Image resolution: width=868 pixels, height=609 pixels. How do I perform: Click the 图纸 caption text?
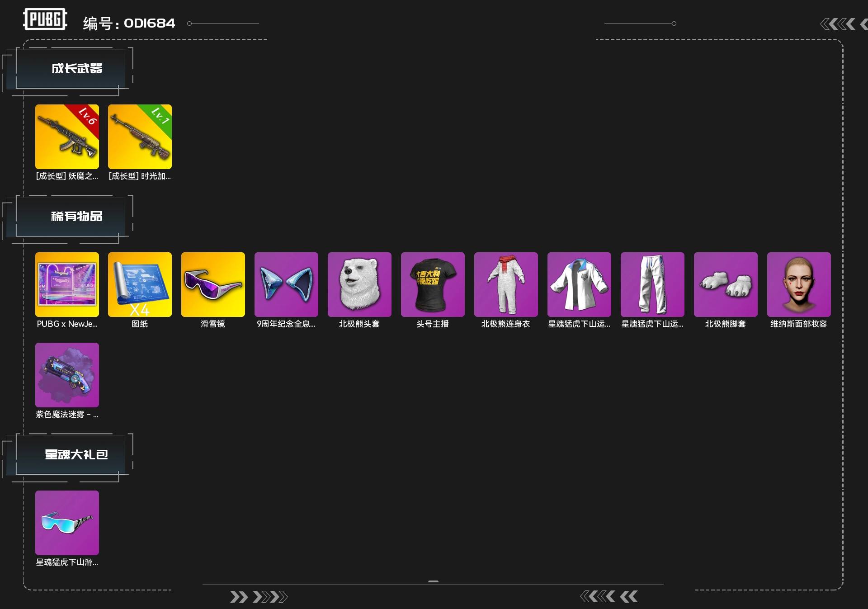click(140, 324)
